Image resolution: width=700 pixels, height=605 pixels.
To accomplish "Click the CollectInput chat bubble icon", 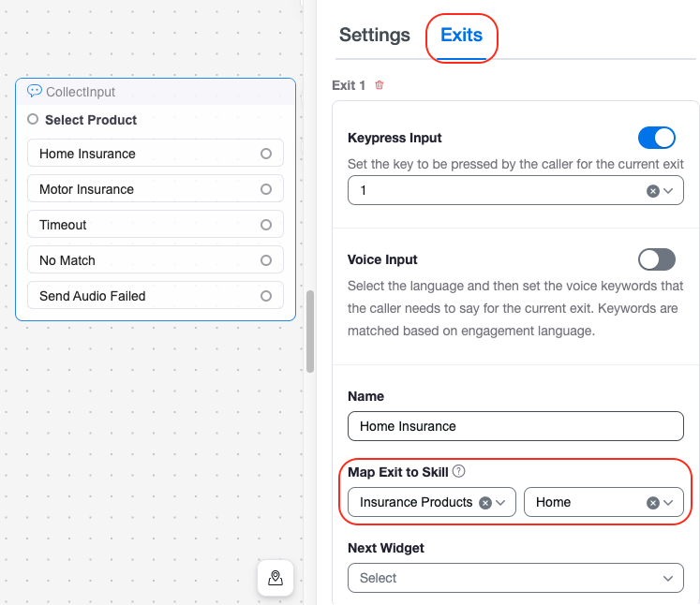I will pyautogui.click(x=35, y=92).
